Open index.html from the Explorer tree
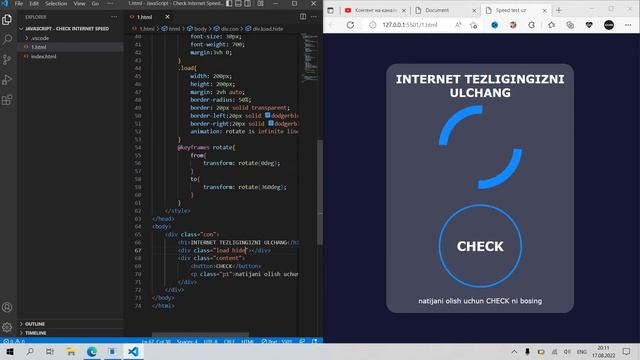This screenshot has height=360, width=640. click(70, 56)
